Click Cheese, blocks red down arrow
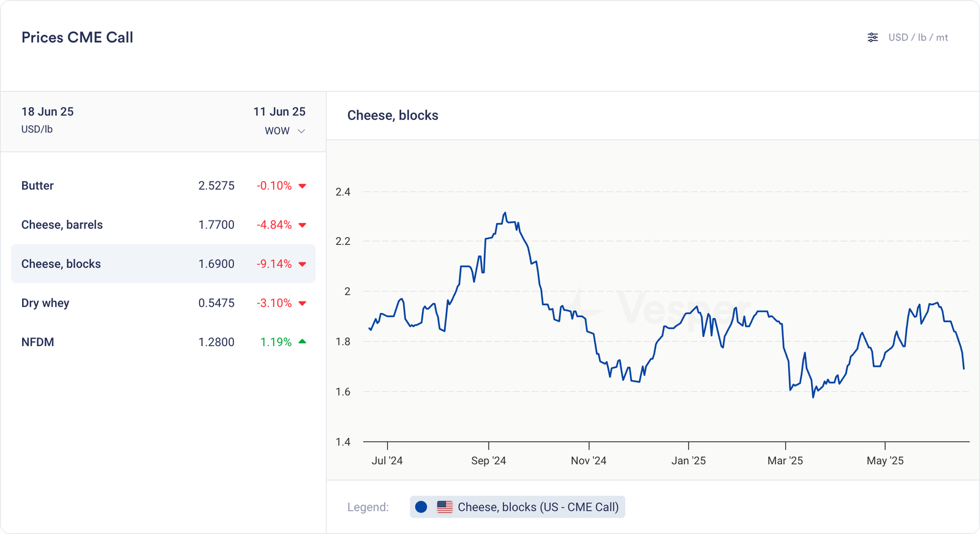The image size is (980, 534). click(302, 265)
